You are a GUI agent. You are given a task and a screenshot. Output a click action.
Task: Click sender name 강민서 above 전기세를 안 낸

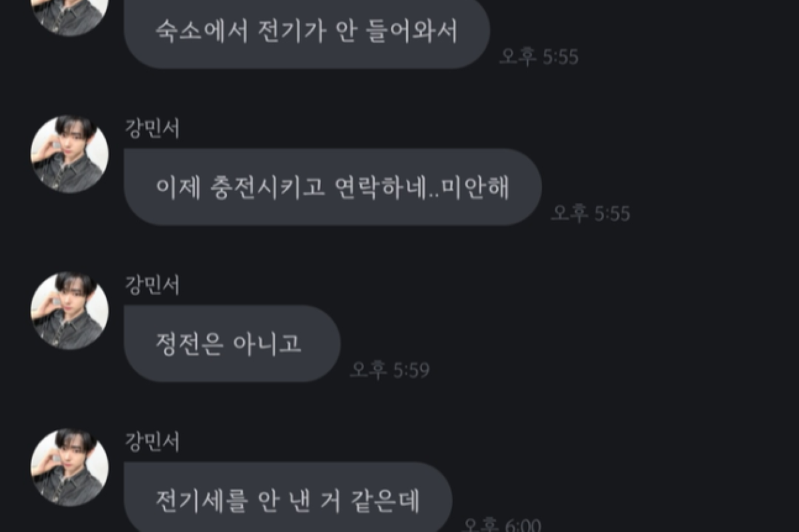[152, 441]
